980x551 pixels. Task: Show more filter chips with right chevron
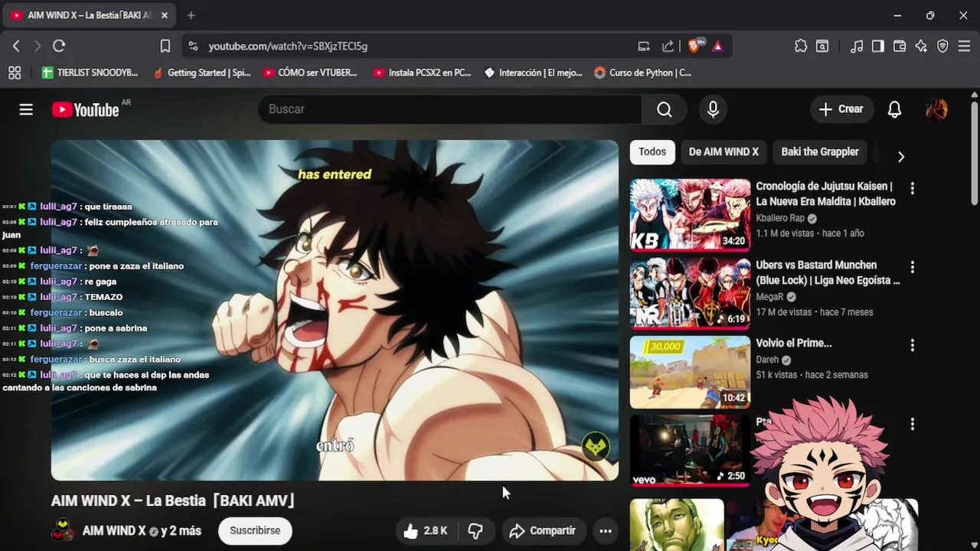(901, 156)
